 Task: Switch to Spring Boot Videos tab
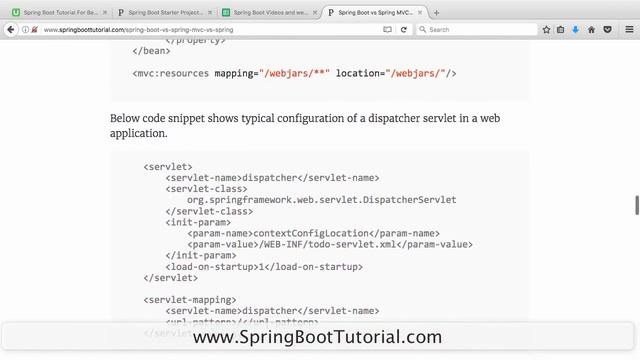269,13
